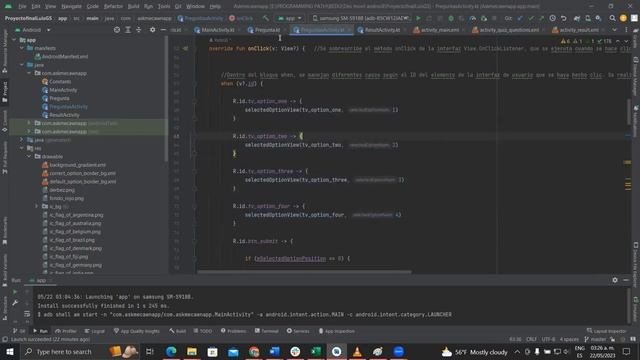This screenshot has height=360, width=640.
Task: Collapse the java folder node
Action: pyautogui.click(x=22, y=65)
